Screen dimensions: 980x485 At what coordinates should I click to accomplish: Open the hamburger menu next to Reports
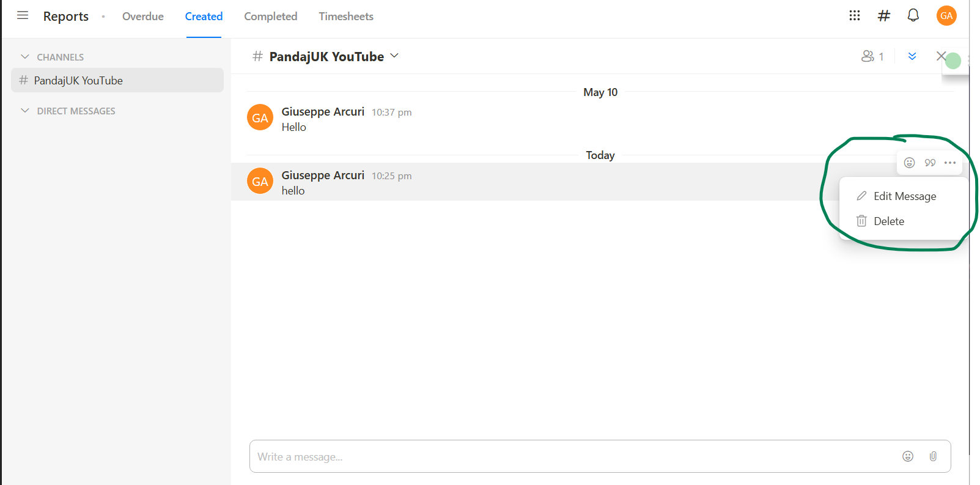[x=23, y=15]
